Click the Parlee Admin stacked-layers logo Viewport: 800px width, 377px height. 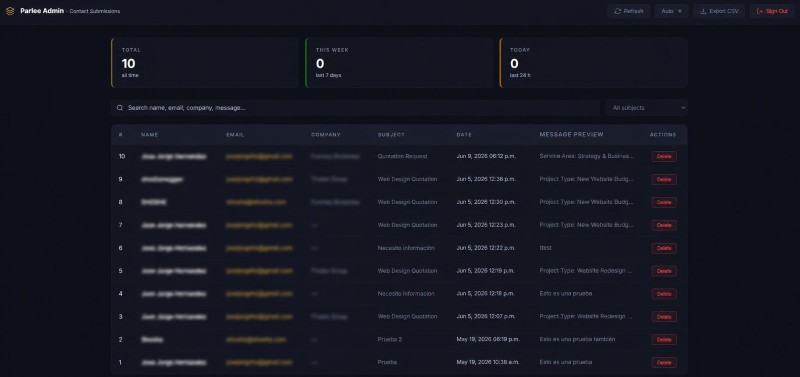[x=10, y=11]
